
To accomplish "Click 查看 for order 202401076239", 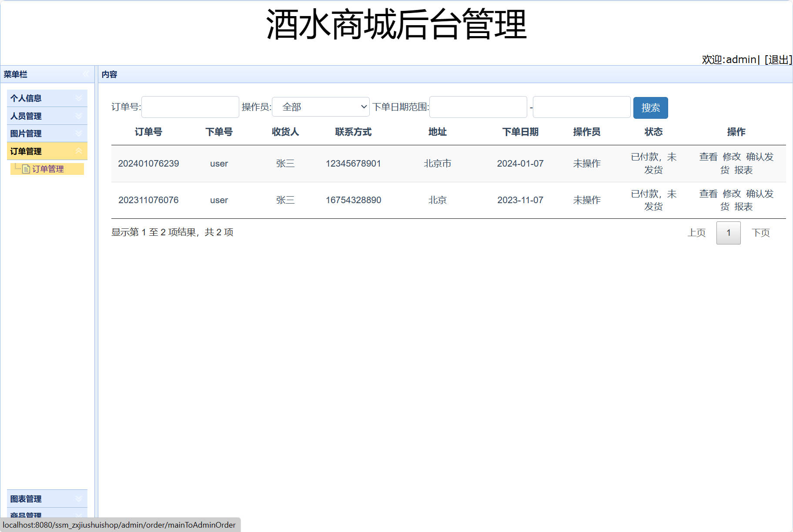I will pos(708,157).
